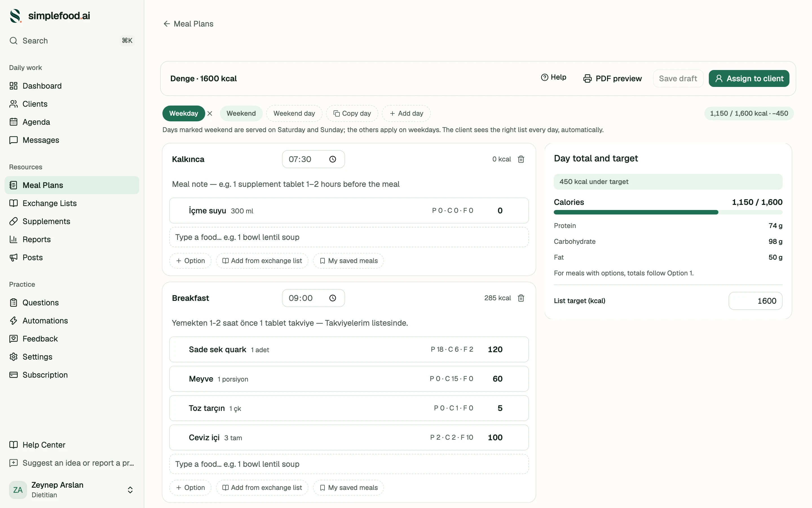Select the Sade sek quark food row

348,349
